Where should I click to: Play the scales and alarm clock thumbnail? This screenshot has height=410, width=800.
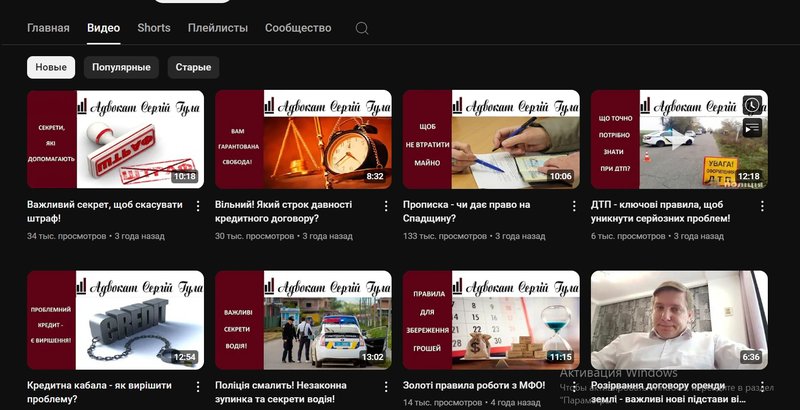pyautogui.click(x=304, y=140)
